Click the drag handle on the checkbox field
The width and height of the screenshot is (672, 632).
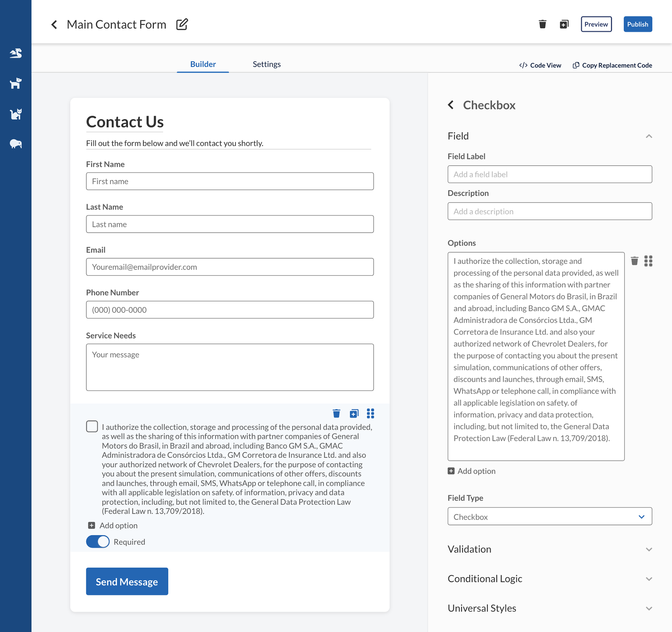[x=371, y=414]
